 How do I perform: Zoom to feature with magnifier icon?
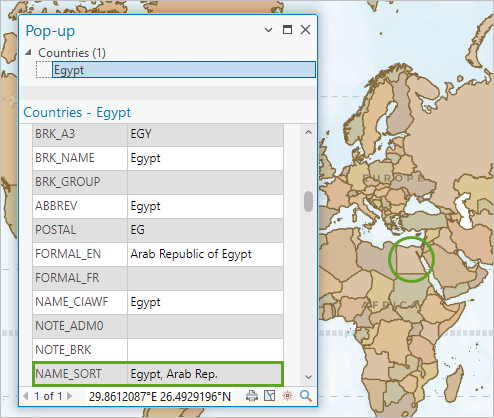pyautogui.click(x=306, y=396)
